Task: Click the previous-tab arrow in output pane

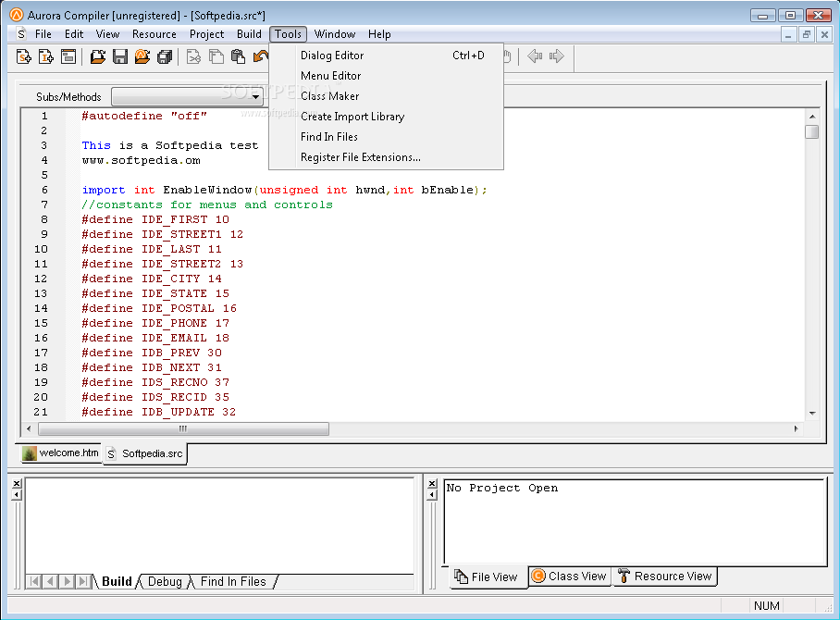Action: point(50,581)
